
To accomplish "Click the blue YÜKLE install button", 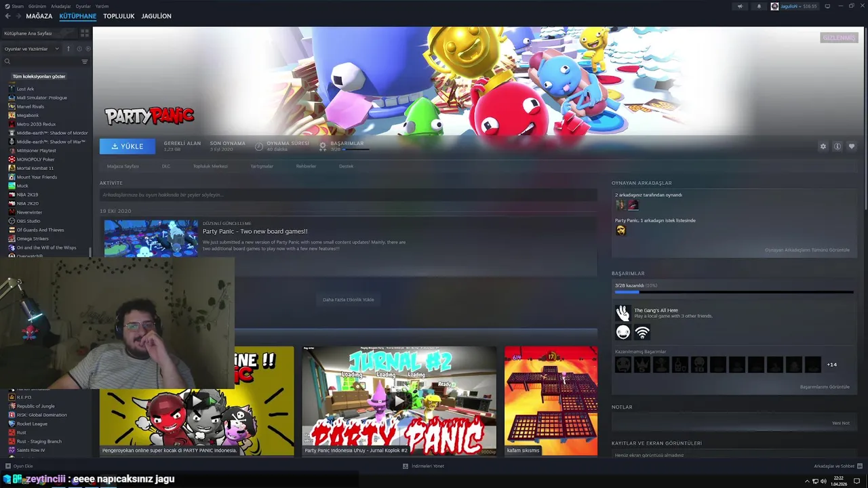I will [x=127, y=146].
